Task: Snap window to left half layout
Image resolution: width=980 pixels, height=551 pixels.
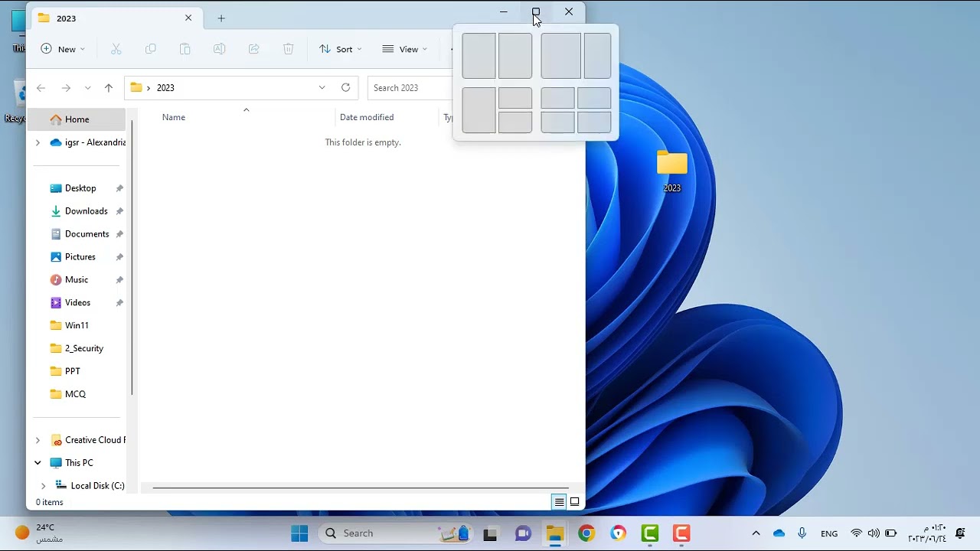Action: click(x=479, y=56)
